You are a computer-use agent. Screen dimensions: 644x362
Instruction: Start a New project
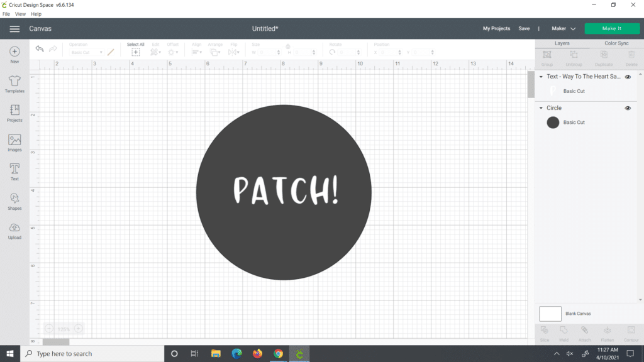coord(14,55)
